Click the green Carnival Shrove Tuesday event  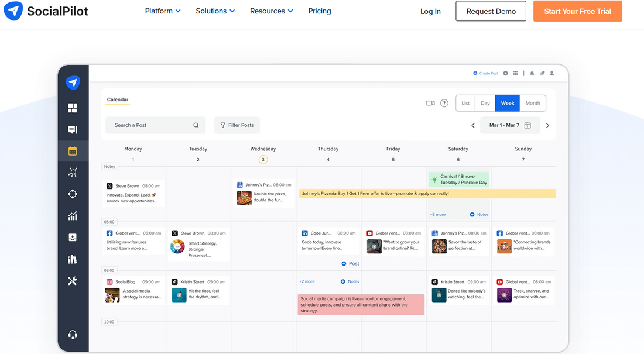click(459, 180)
